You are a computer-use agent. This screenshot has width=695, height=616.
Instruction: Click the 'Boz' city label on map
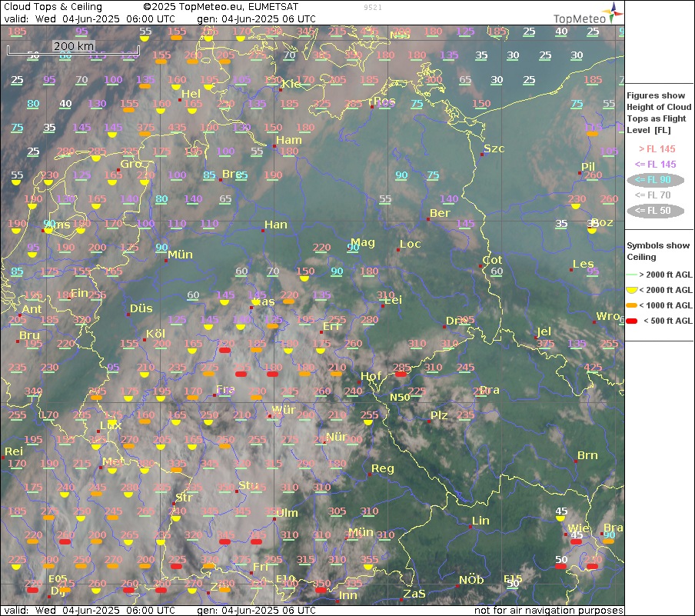point(602,222)
